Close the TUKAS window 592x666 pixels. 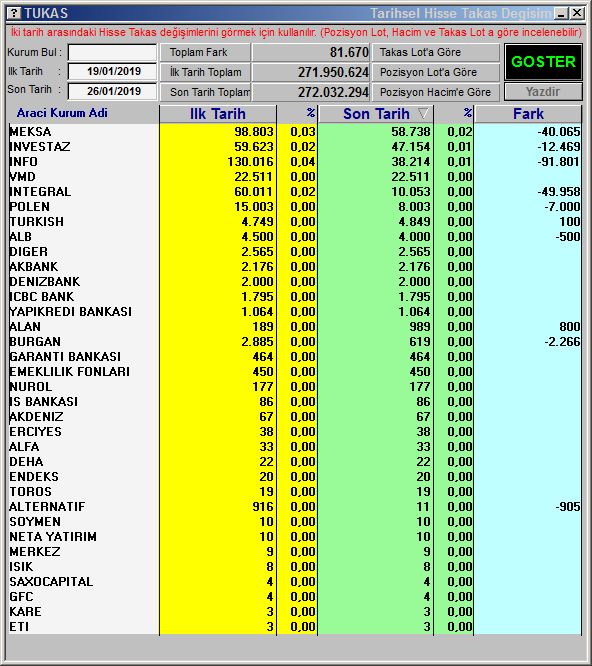point(577,13)
